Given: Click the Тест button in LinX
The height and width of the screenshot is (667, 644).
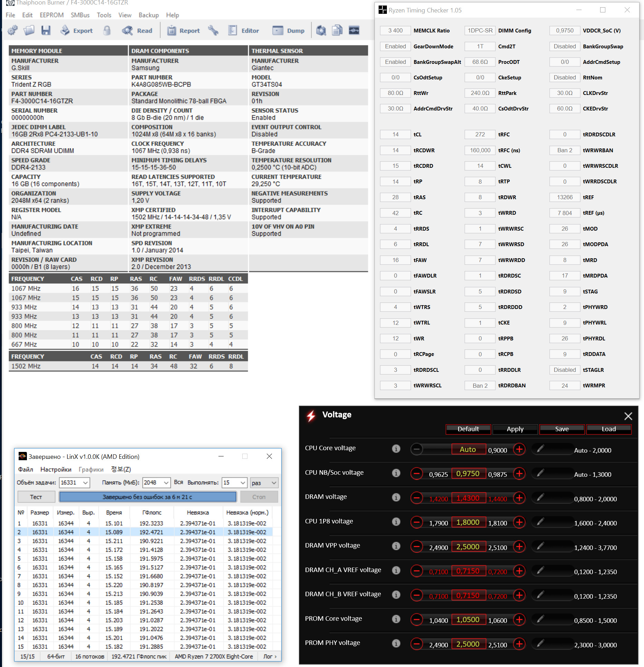Looking at the screenshot, I should pos(36,497).
